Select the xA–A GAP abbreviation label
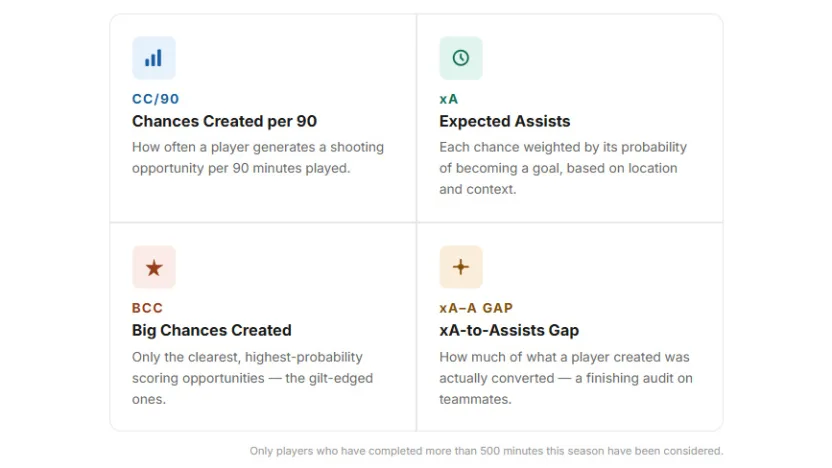 (x=476, y=308)
